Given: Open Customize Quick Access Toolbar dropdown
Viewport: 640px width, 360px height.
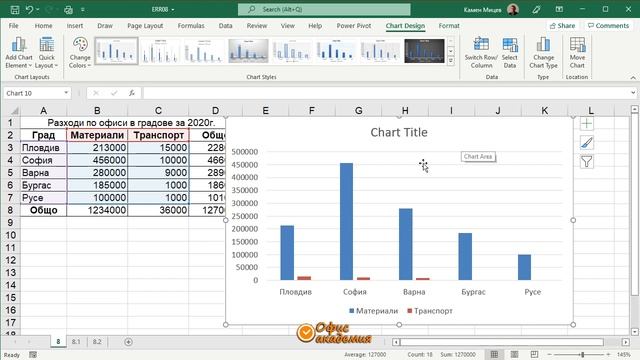Looking at the screenshot, I should (82, 9).
